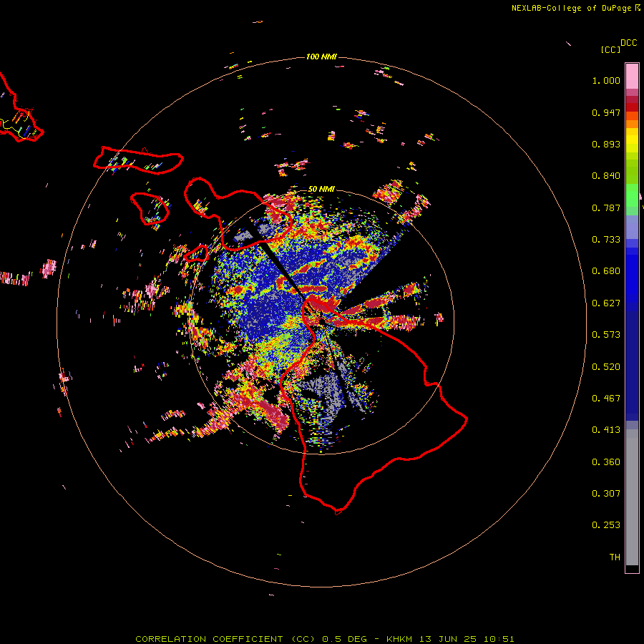Click the TH threshold label

point(615,557)
